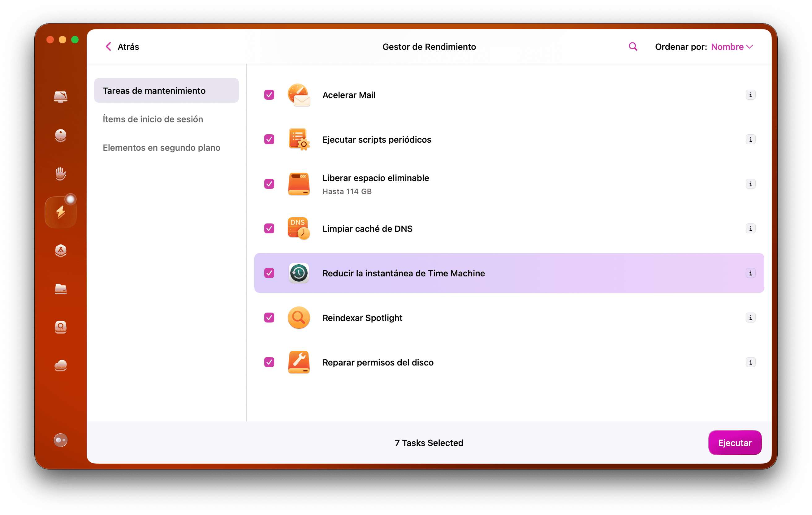Open the disk space analyzer icon

pos(61,327)
